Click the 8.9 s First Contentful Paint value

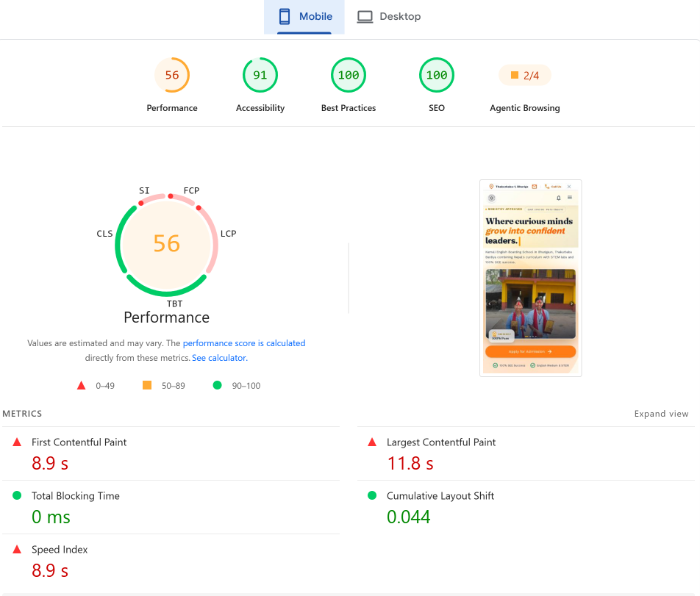click(x=50, y=463)
